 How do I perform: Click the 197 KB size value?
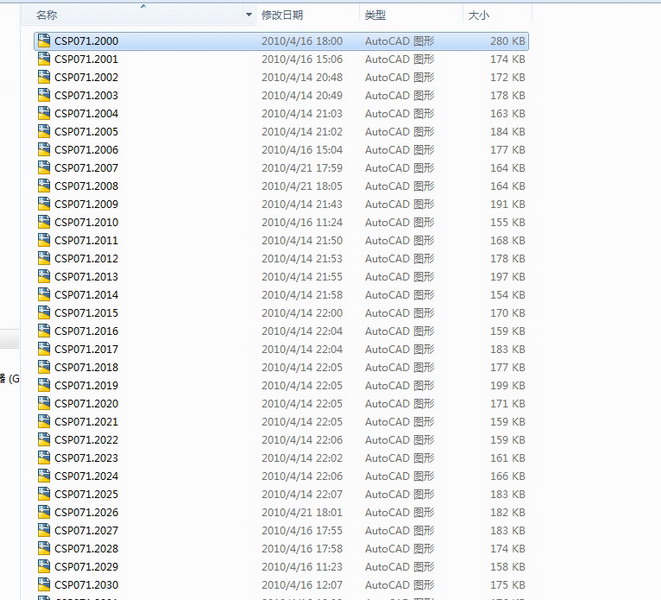(508, 277)
